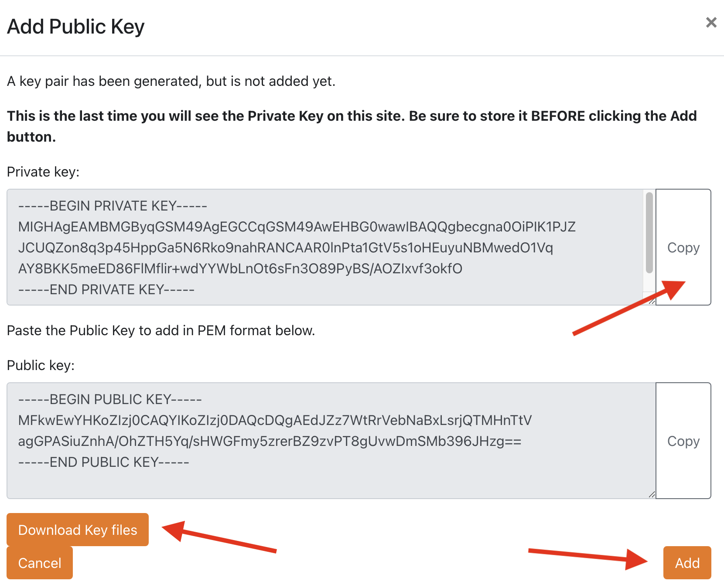Click the bold private key warning text
The height and width of the screenshot is (588, 724).
(x=352, y=116)
